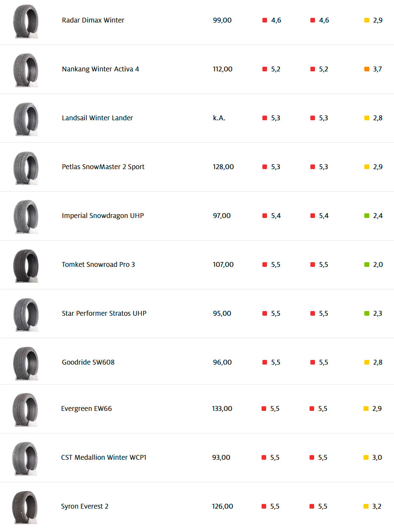Click the yellow indicator next to 3,0
The height and width of the screenshot is (532, 394).
click(x=366, y=458)
